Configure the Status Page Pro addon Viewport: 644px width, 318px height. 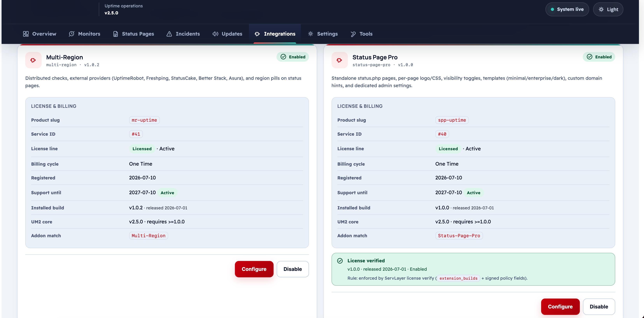click(x=560, y=307)
